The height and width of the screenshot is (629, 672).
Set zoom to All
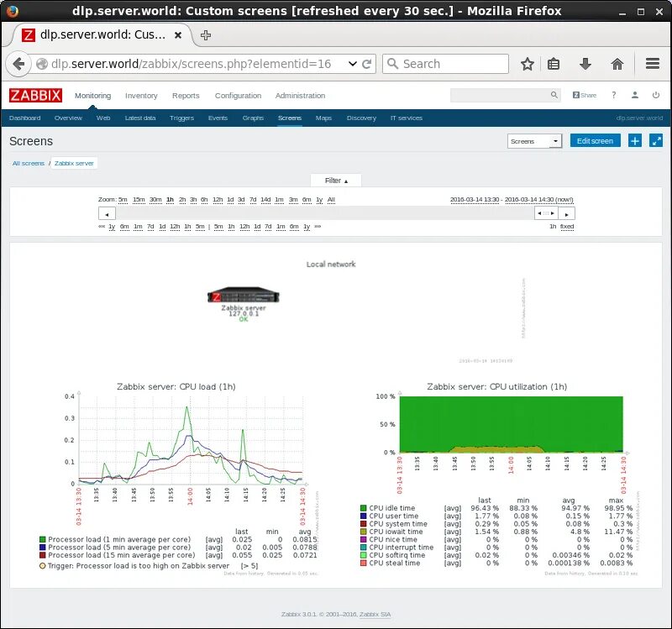click(331, 200)
